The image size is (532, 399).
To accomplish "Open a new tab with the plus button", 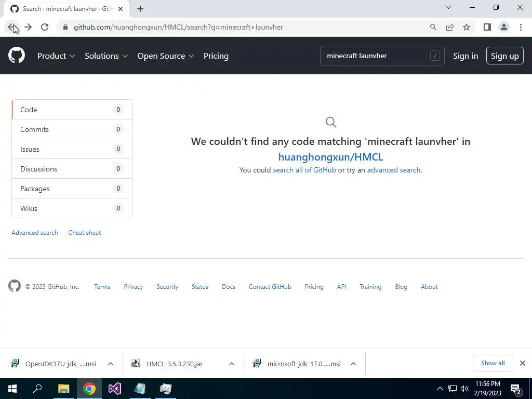I will click(140, 9).
